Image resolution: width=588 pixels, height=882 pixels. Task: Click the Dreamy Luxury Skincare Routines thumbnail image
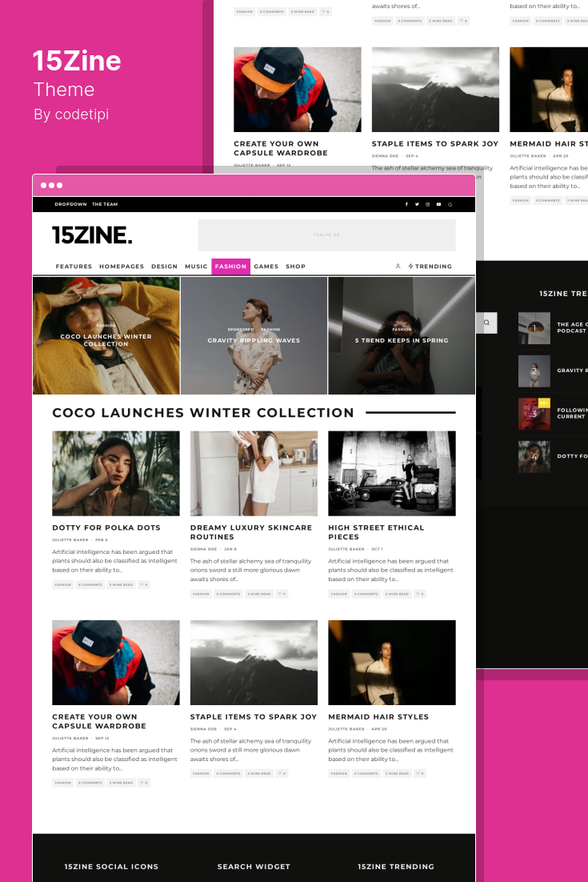click(x=254, y=473)
